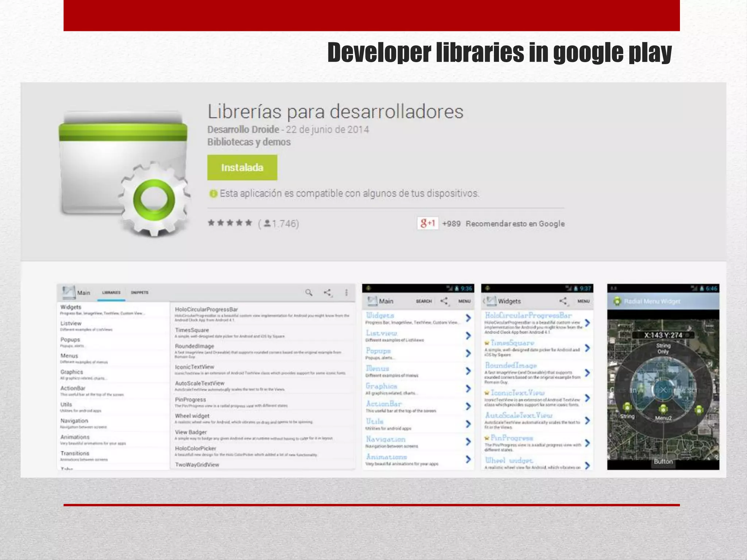The image size is (747, 560).
Task: Switch to the SNIPPETS tab in tablet screenshot
Action: click(140, 292)
